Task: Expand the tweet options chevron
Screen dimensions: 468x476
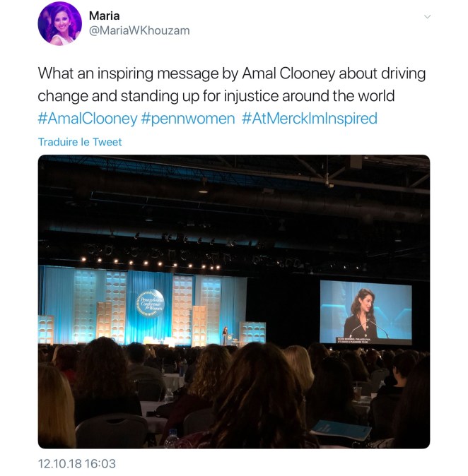Action: [x=427, y=17]
